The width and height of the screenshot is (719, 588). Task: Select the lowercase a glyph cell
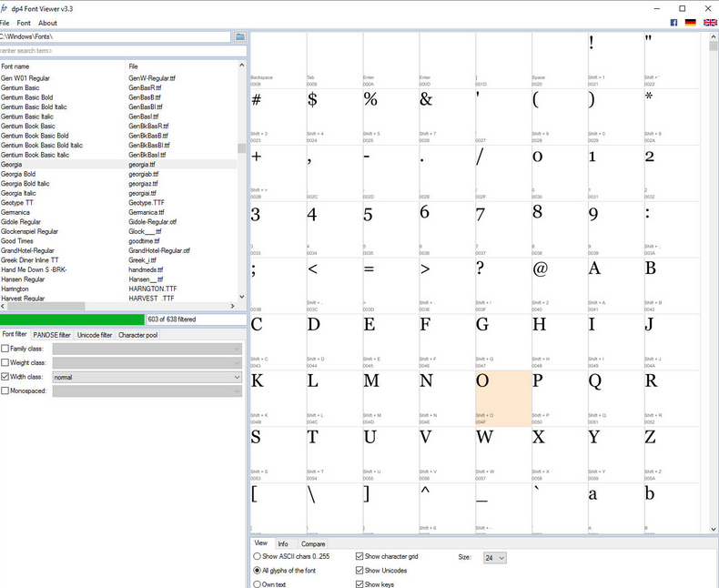pyautogui.click(x=616, y=508)
